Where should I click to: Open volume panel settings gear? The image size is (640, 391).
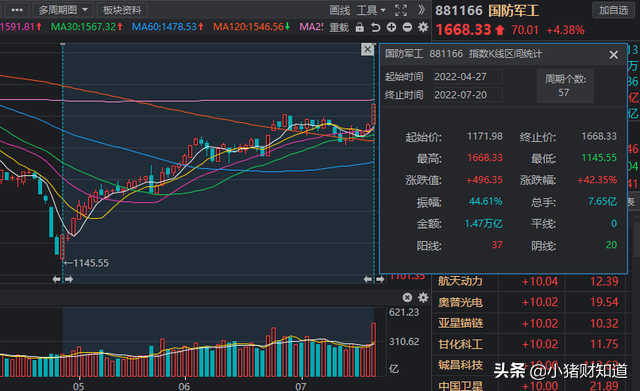point(423,297)
